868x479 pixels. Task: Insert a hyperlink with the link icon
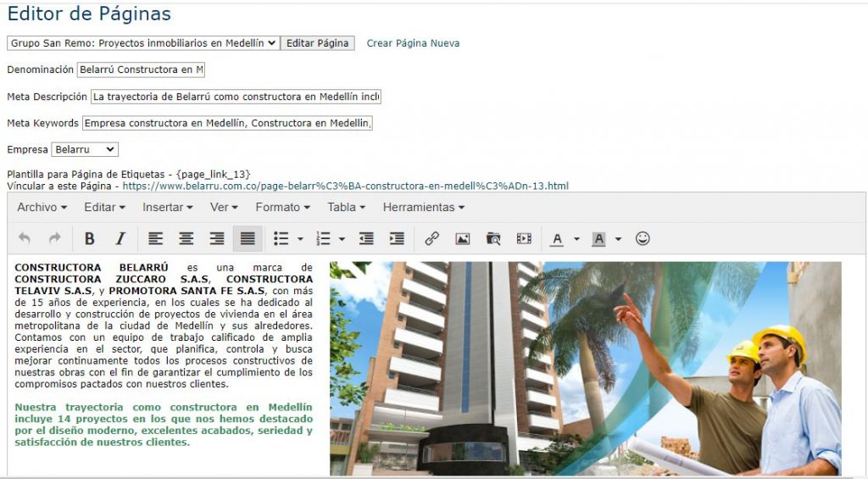pyautogui.click(x=431, y=239)
